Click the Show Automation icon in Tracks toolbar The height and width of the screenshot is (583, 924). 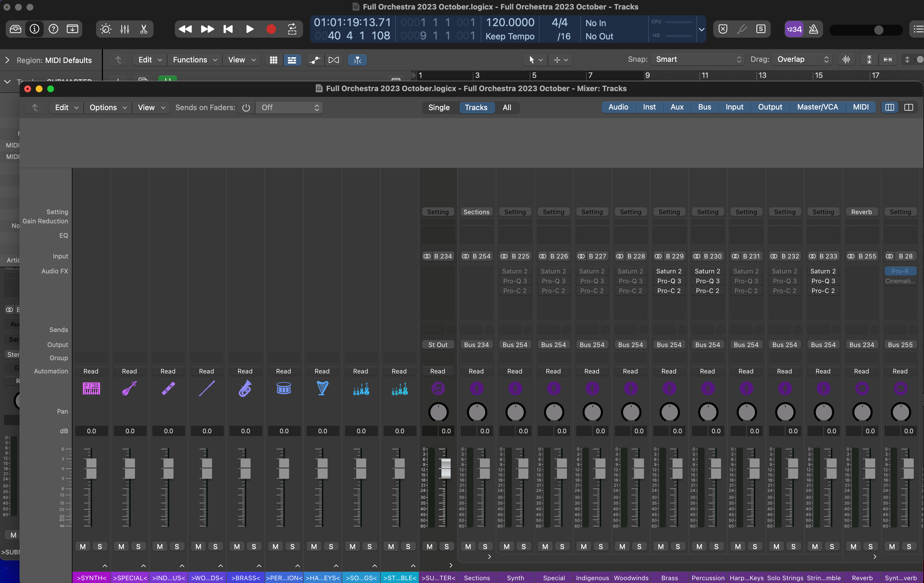click(x=315, y=60)
